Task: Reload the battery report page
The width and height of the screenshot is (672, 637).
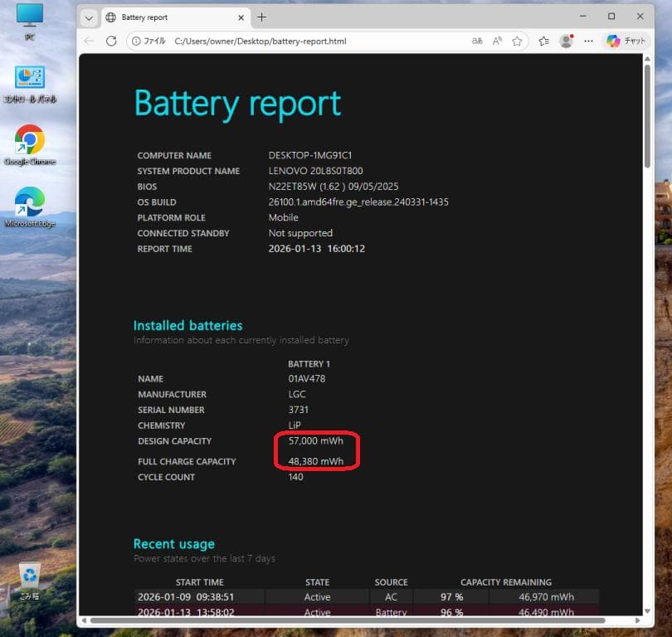Action: pos(110,41)
